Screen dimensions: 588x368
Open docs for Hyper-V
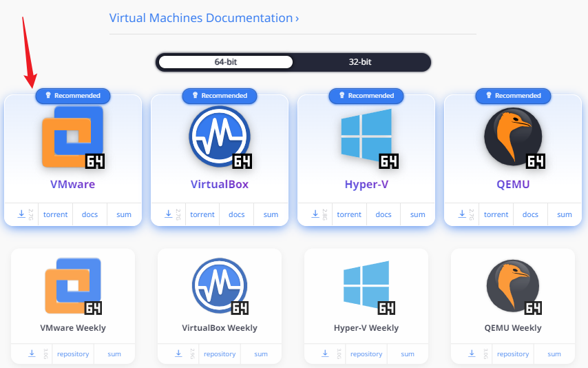point(384,214)
